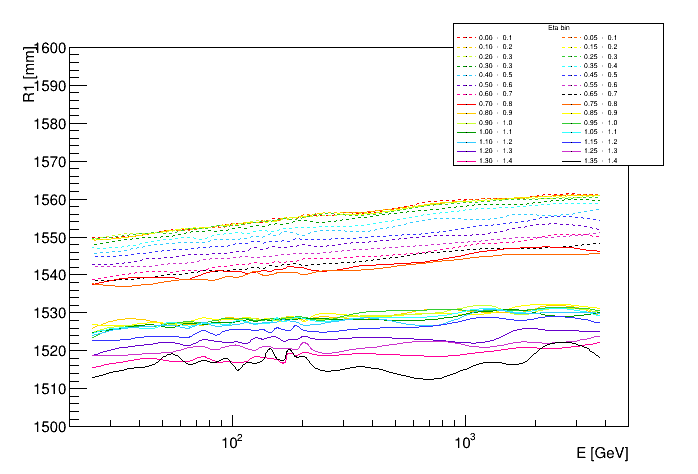Click the solid green 1.00 legend line sample
This screenshot has height=474, width=698.
point(465,132)
